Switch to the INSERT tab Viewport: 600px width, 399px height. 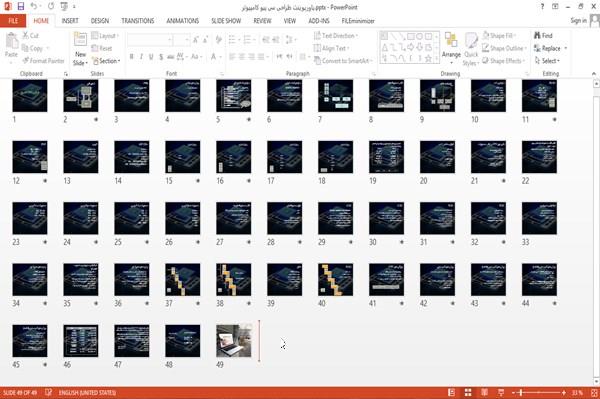click(x=70, y=21)
